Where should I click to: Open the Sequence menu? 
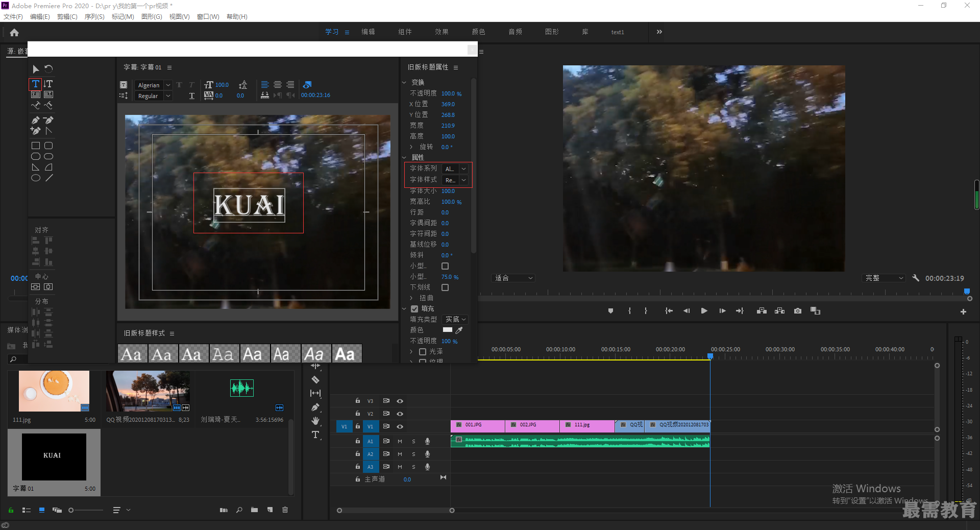[x=94, y=17]
